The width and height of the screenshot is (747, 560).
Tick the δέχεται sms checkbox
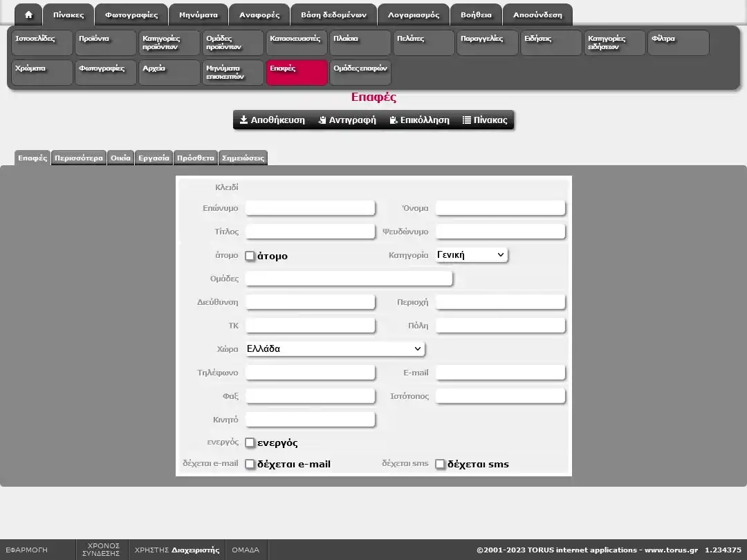tap(440, 464)
